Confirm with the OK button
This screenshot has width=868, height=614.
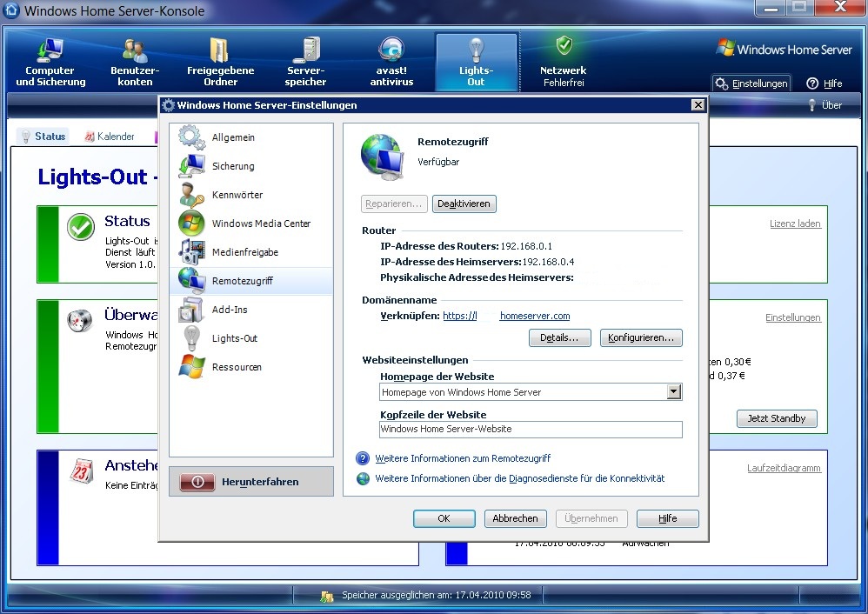click(444, 519)
